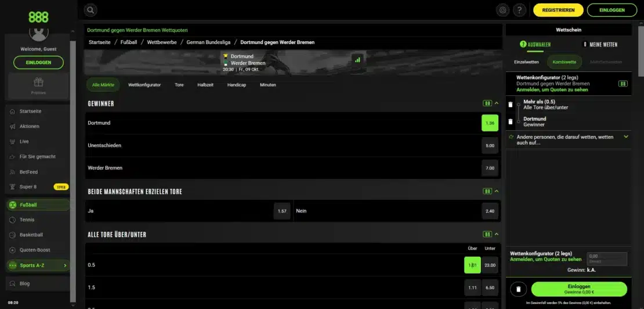
Task: Toggle Dortmund odds 1.36 selection
Action: (490, 123)
